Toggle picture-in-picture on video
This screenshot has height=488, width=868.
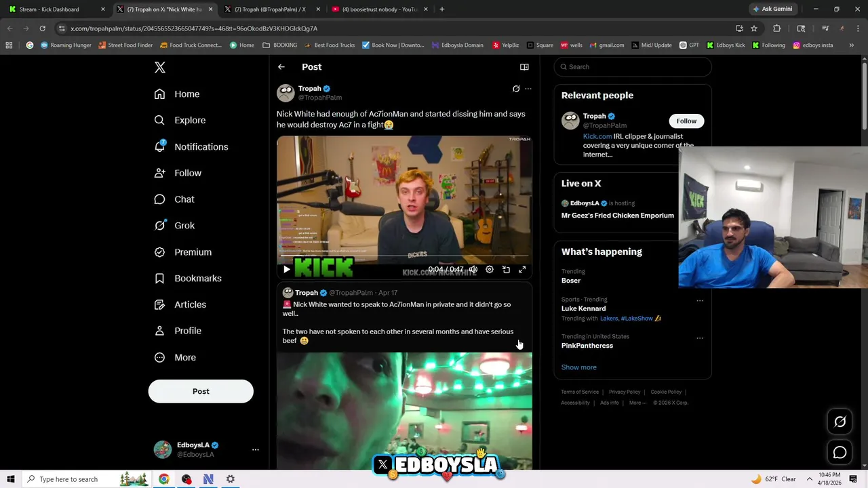(x=506, y=270)
